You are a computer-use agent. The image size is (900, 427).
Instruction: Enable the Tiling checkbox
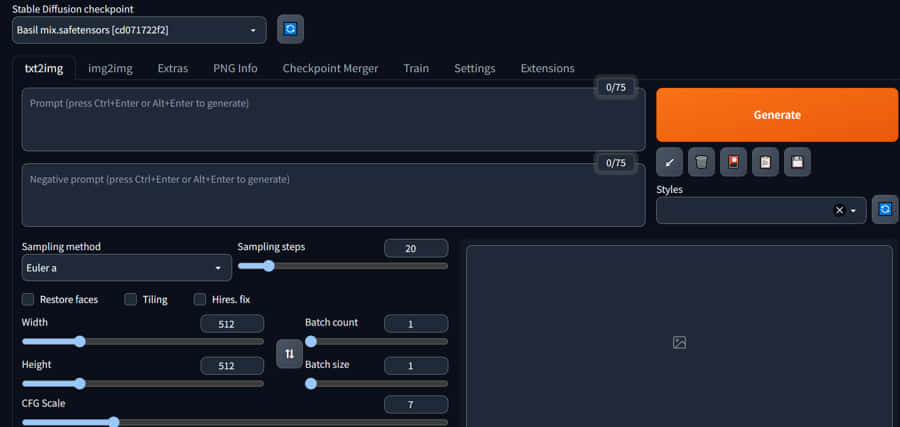[x=131, y=300]
